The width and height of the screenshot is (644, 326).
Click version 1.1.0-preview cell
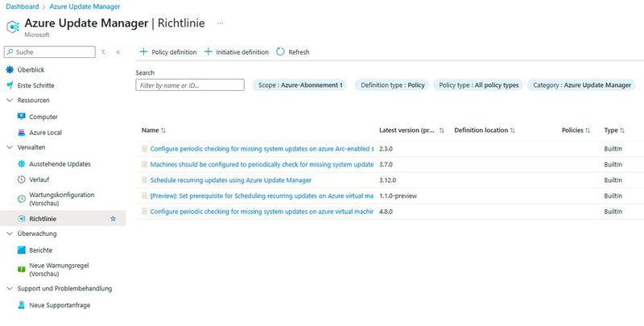398,196
